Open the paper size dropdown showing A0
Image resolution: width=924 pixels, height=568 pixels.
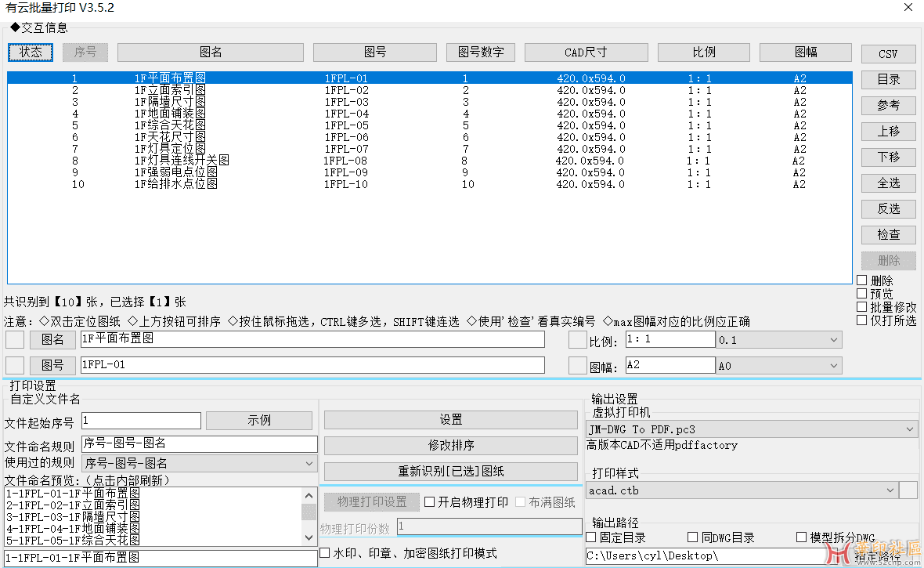coord(778,366)
